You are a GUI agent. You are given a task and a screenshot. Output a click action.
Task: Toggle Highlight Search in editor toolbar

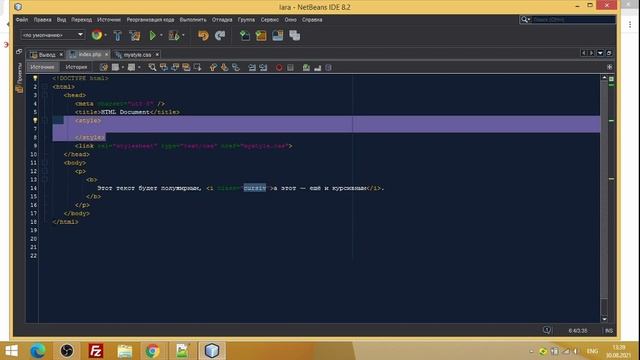pos(187,67)
